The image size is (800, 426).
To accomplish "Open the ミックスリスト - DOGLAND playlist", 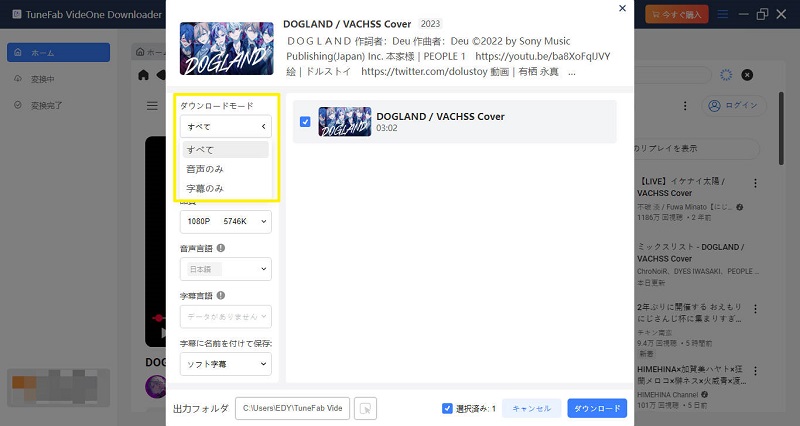I will (690, 253).
